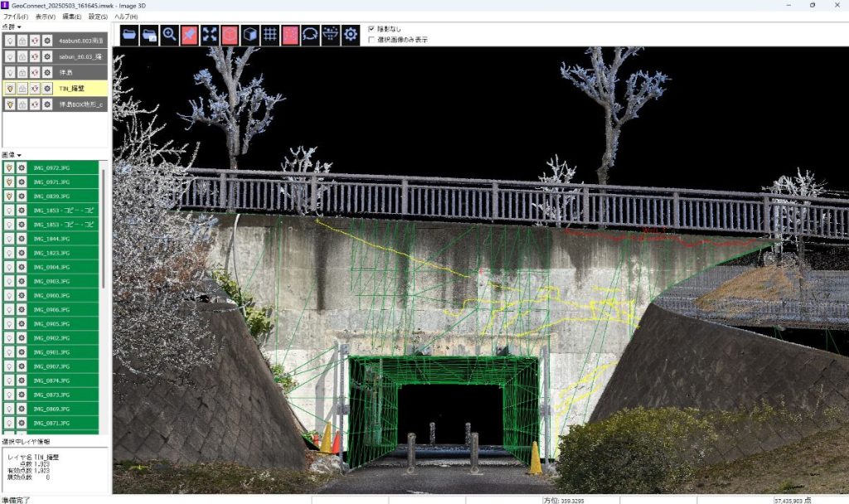Click the zoom magnifier tool icon
Screen dimensions: 849x504
click(169, 35)
